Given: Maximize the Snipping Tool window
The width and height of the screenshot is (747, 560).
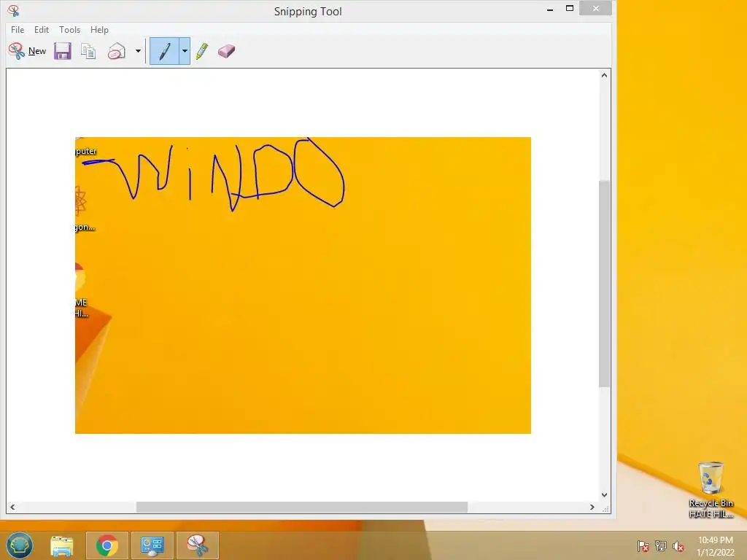Looking at the screenshot, I should (x=569, y=9).
